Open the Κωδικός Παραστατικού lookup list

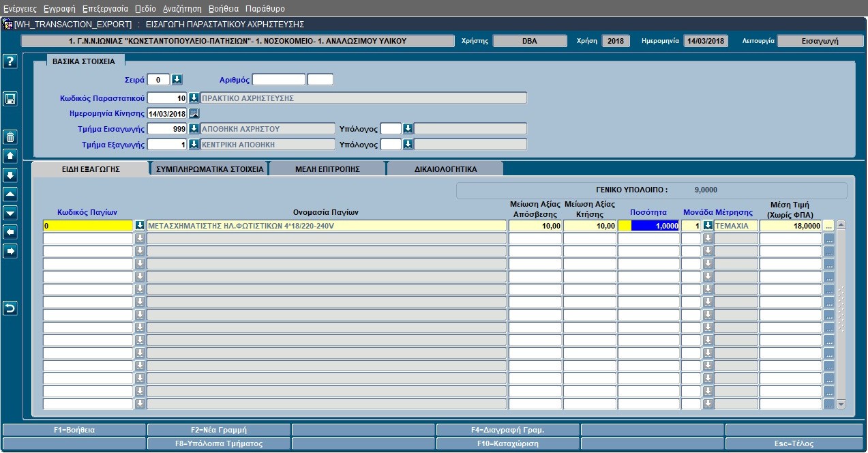(x=194, y=98)
